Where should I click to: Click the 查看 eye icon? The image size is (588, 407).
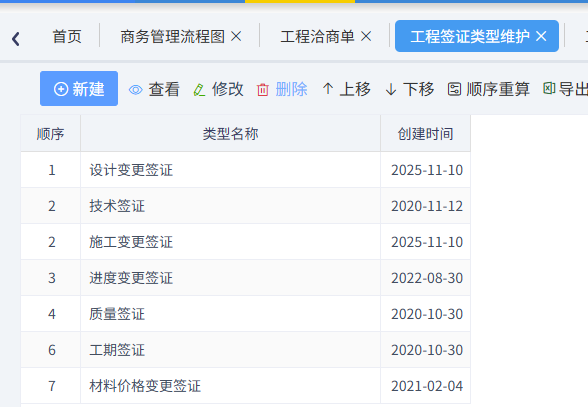point(135,90)
